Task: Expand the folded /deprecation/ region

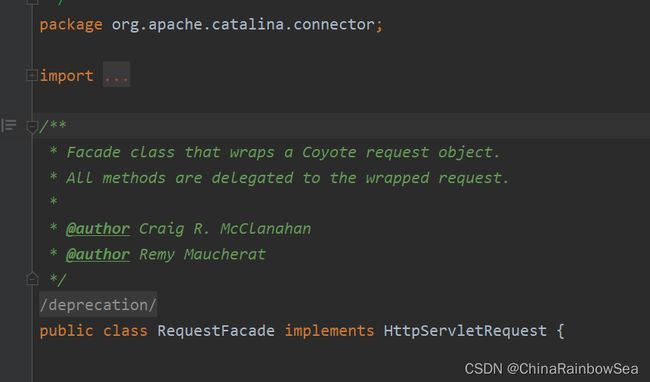Action: 98,305
